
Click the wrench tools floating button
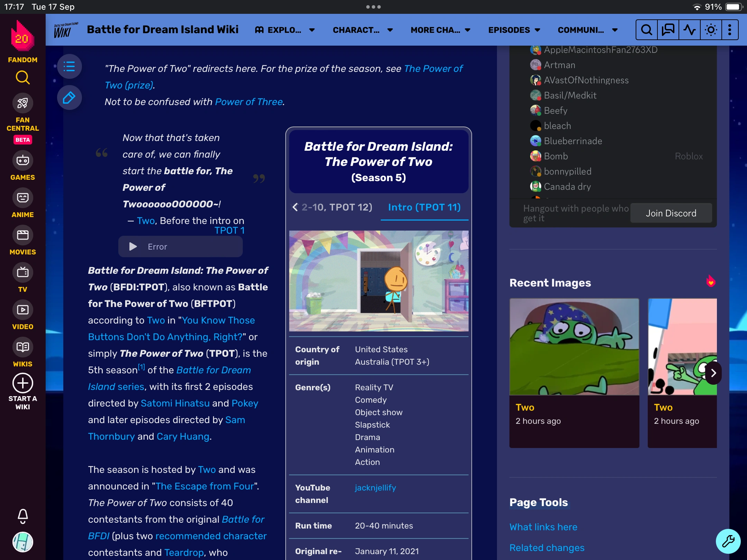728,541
